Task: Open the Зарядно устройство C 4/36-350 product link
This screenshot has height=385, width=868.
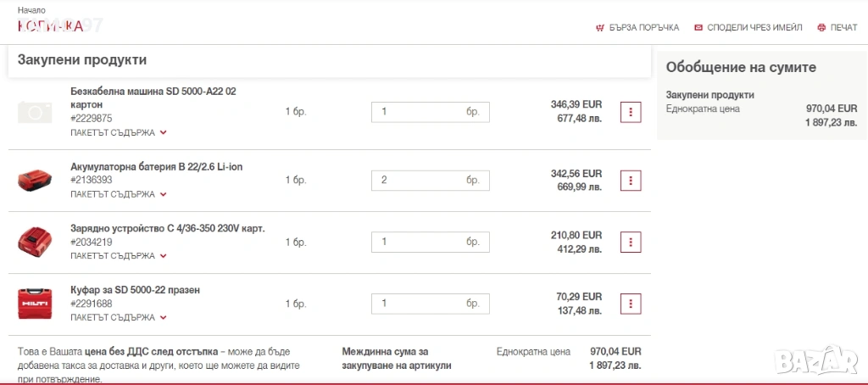Action: (x=168, y=228)
